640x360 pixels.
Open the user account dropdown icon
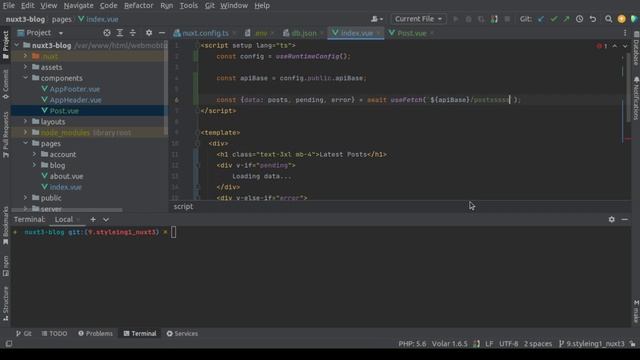[x=377, y=19]
